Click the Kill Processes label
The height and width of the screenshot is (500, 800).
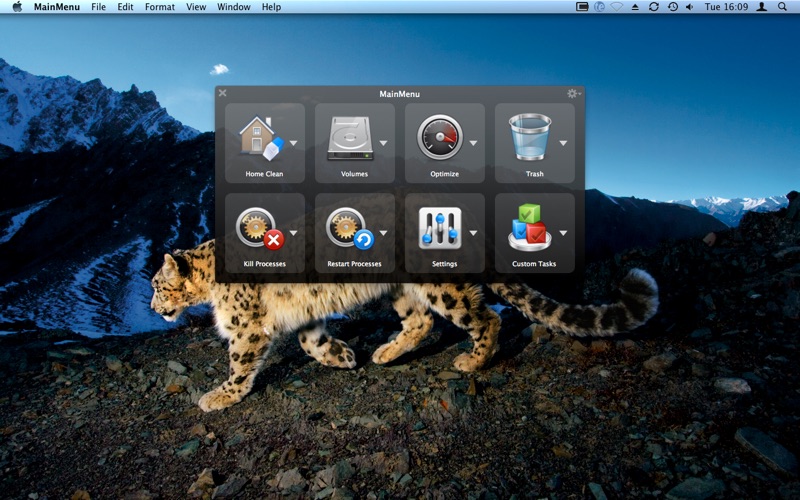click(264, 264)
